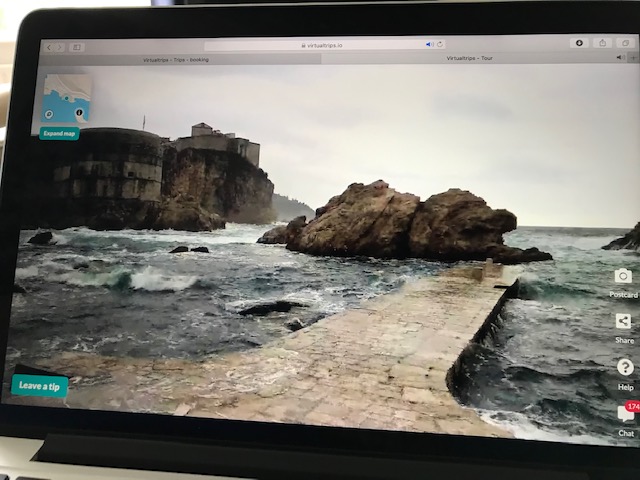
Task: Show Safari tab overview
Action: point(626,44)
